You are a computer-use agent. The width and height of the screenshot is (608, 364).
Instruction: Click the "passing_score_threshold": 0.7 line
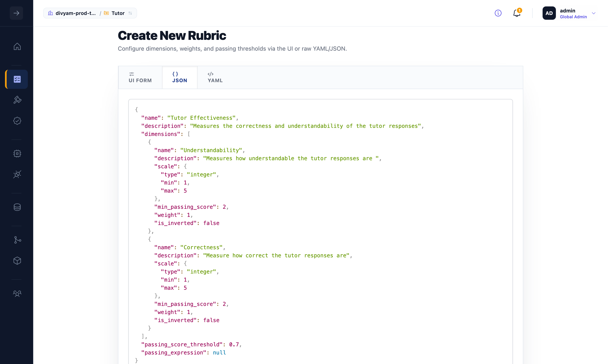[191, 345]
